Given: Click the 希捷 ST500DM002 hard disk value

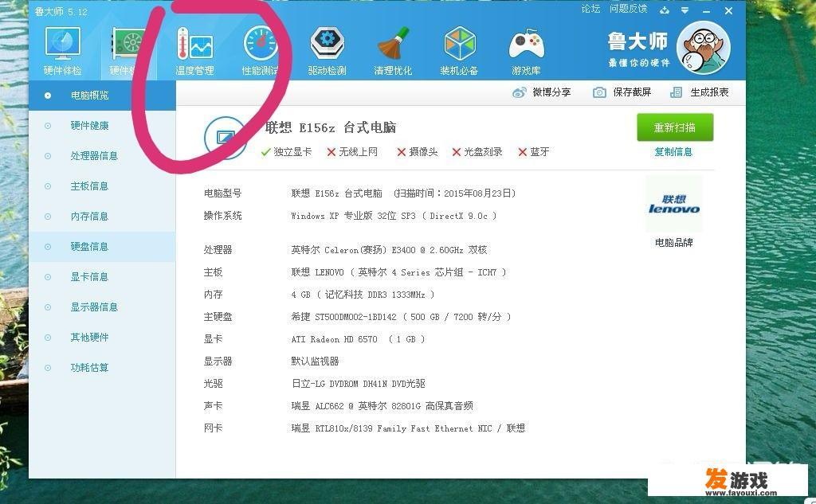Looking at the screenshot, I should [x=401, y=317].
